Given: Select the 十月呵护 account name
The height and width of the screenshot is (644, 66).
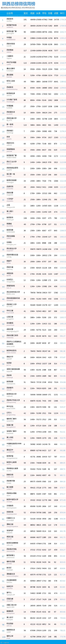Looking at the screenshot, I should [10, 199].
